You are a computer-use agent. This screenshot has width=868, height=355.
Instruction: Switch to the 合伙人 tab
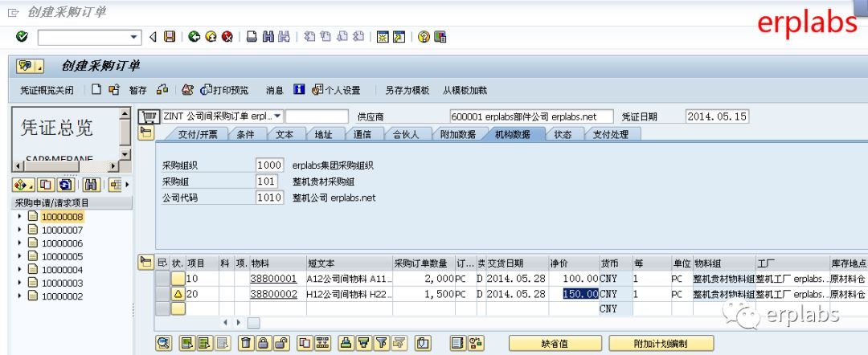coord(405,134)
